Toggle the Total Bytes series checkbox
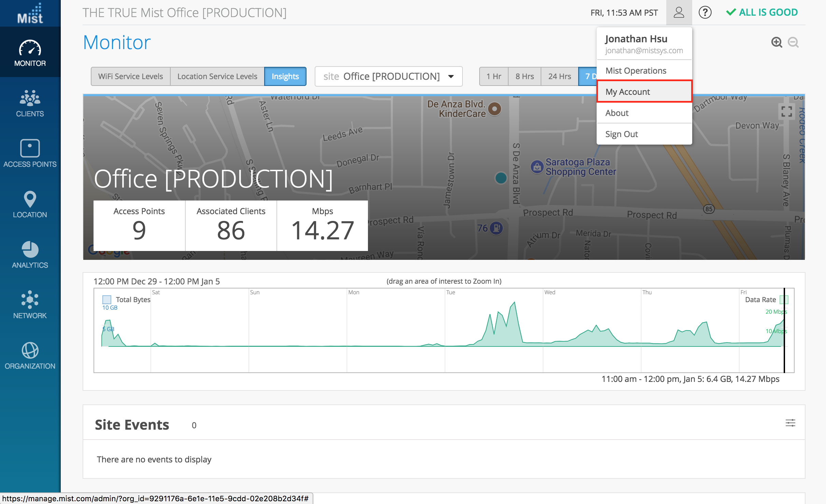The image size is (826, 504). [107, 300]
